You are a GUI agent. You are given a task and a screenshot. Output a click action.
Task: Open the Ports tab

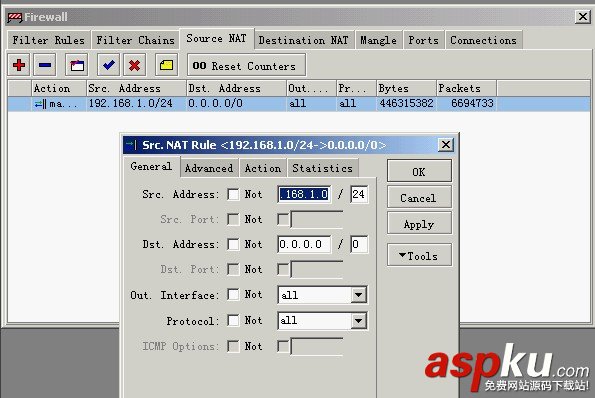coord(423,40)
